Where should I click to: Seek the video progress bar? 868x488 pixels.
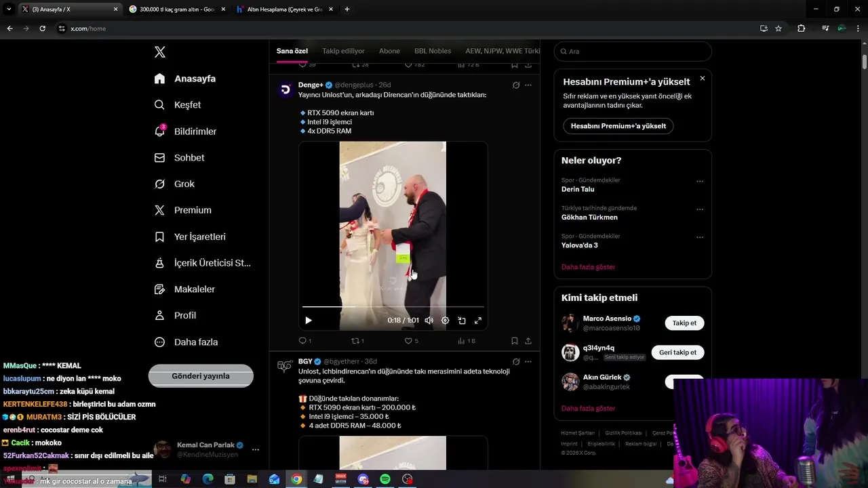tap(393, 307)
